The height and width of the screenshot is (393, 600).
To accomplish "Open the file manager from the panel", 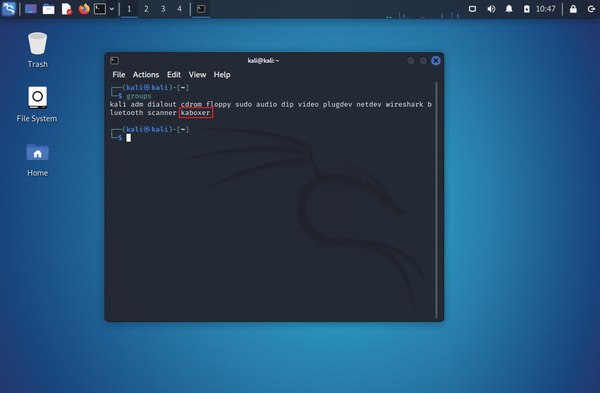I will click(x=49, y=9).
